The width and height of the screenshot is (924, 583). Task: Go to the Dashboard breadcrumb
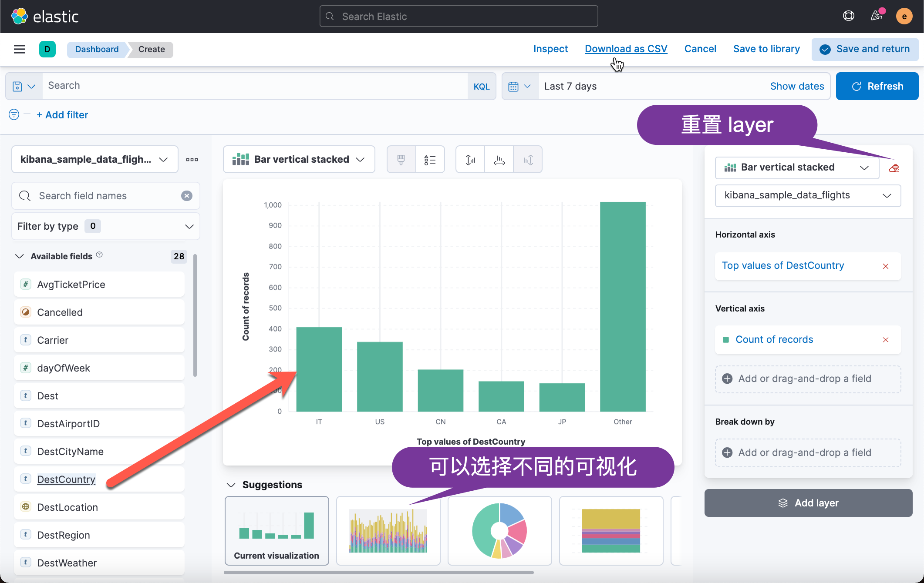point(97,49)
